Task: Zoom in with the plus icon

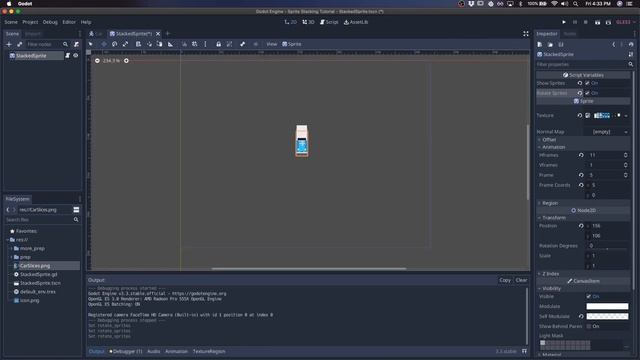Action: [126, 61]
